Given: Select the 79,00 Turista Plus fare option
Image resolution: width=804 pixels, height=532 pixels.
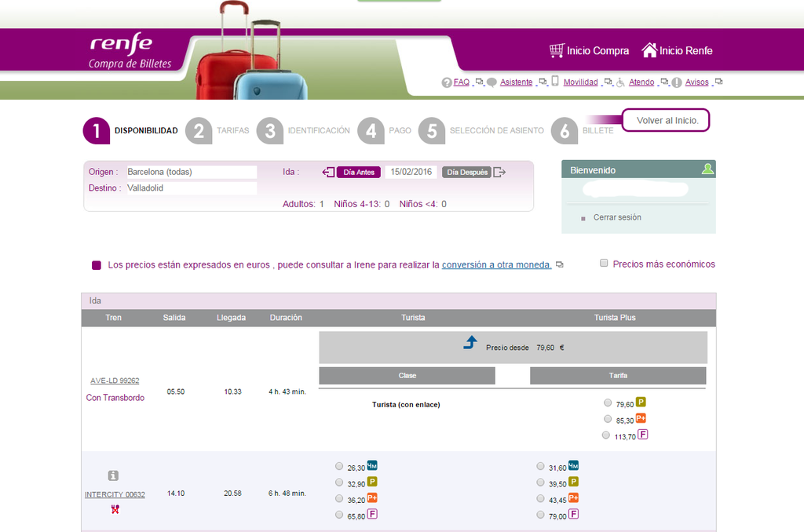Looking at the screenshot, I should tap(540, 515).
